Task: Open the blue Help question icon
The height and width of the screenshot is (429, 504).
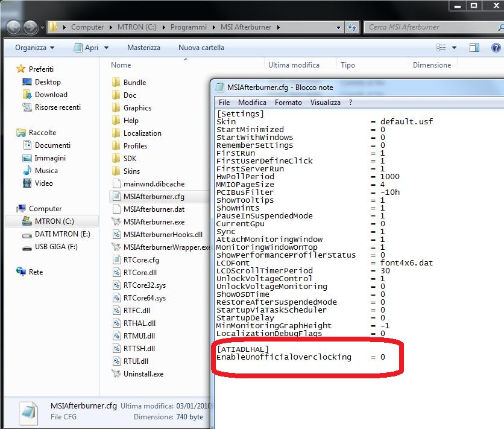Action: 496,48
